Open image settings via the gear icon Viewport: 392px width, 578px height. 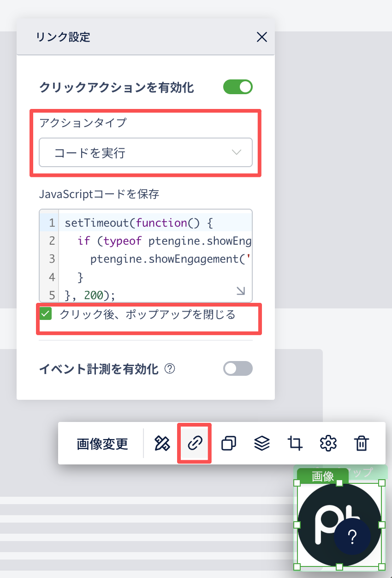click(328, 444)
